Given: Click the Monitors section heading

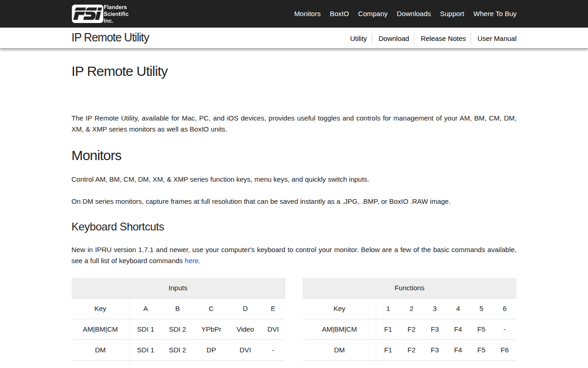Looking at the screenshot, I should 96,155.
